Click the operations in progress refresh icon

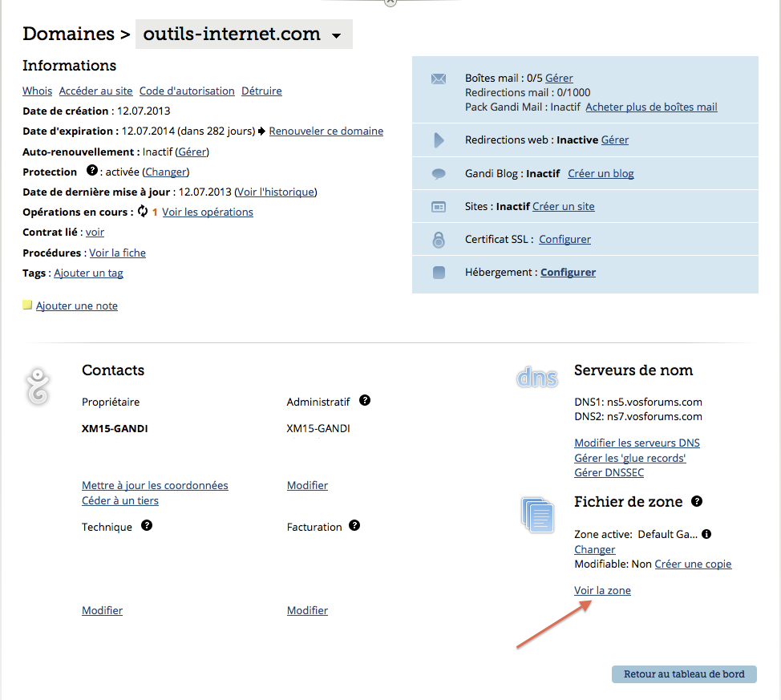(143, 211)
